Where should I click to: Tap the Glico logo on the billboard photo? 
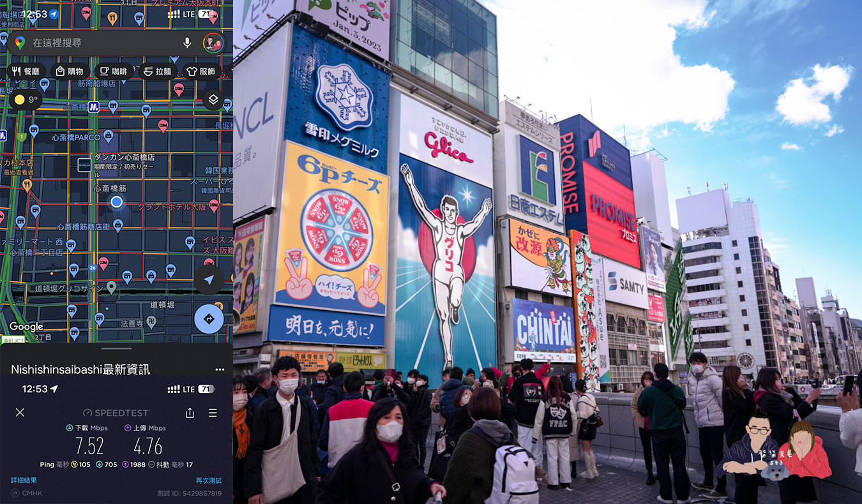(448, 147)
